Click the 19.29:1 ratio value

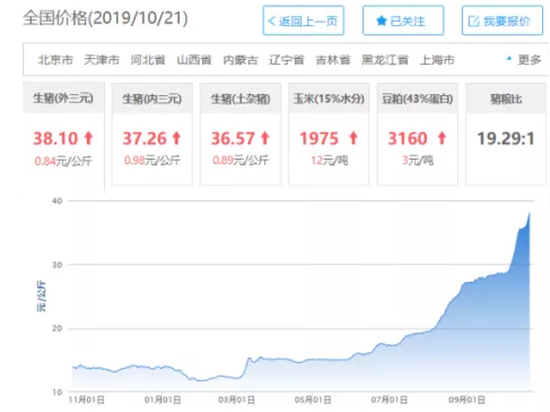(506, 138)
